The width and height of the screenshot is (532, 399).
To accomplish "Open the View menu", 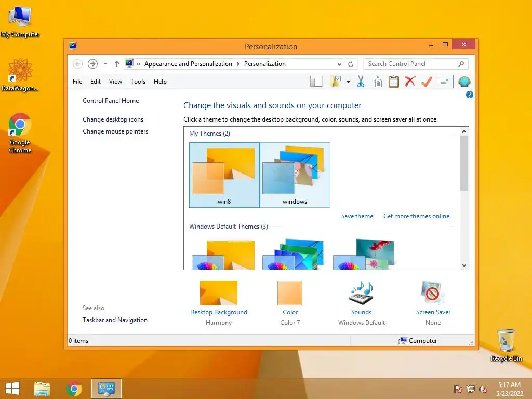I will [x=115, y=82].
